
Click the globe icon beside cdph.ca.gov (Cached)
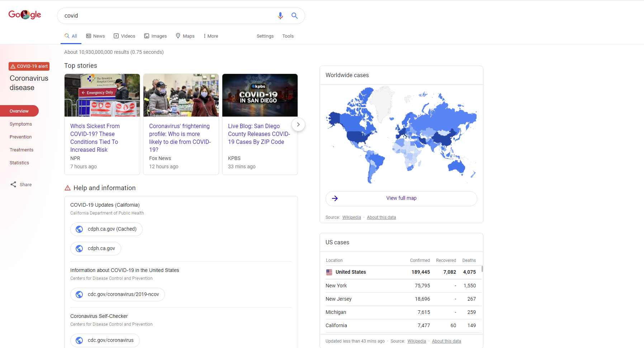click(79, 229)
